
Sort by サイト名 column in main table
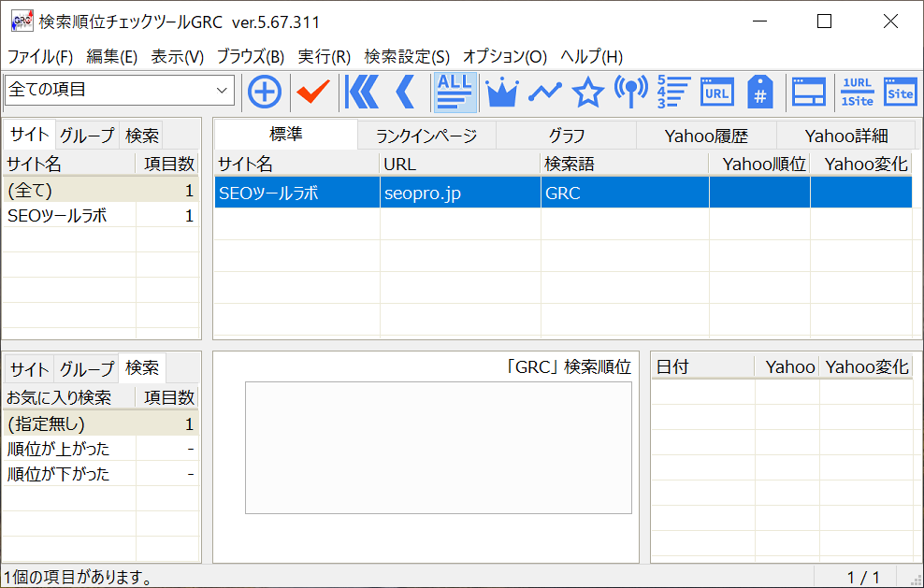[x=297, y=164]
